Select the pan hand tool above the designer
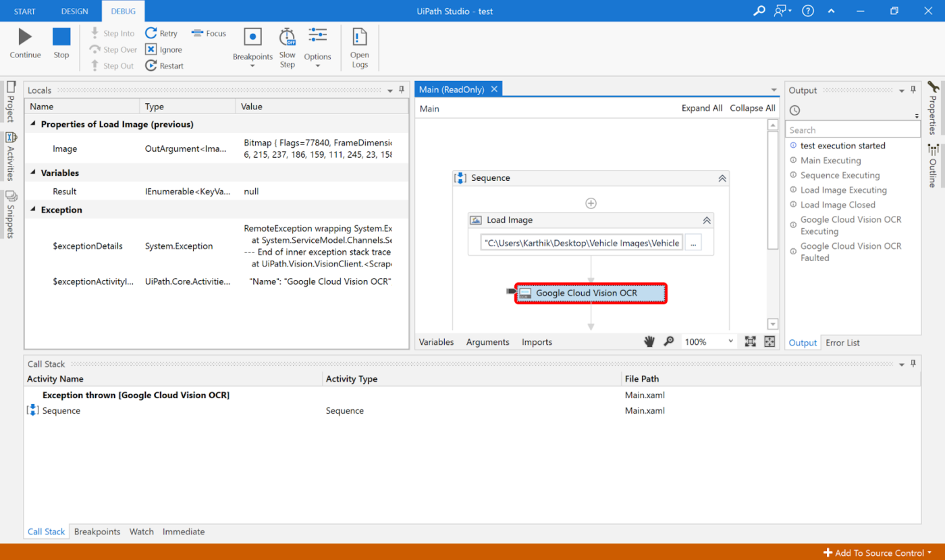 tap(649, 341)
